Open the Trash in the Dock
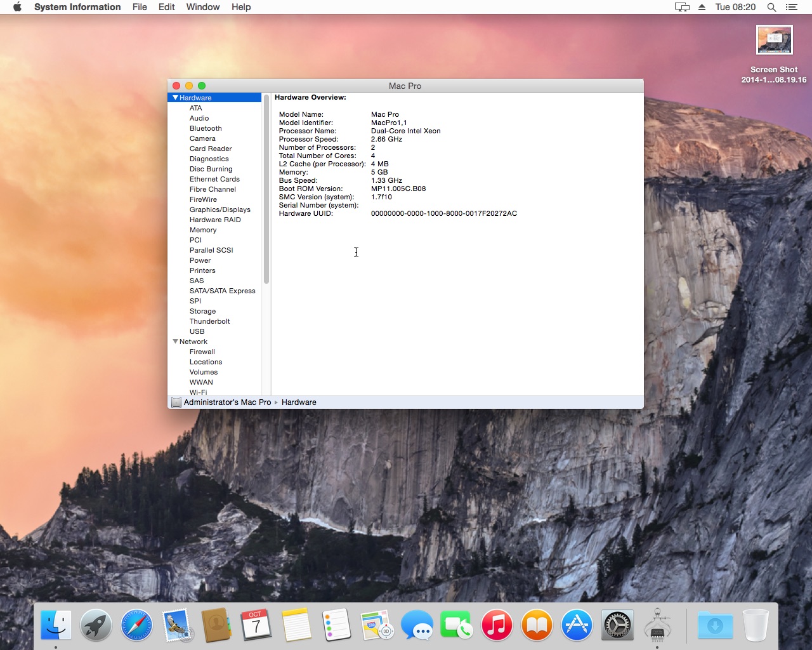 tap(756, 625)
